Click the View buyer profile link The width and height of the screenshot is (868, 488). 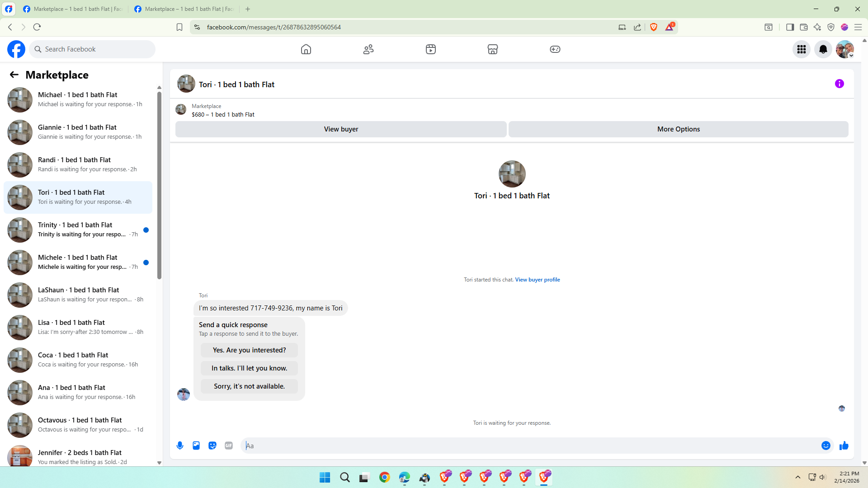537,280
